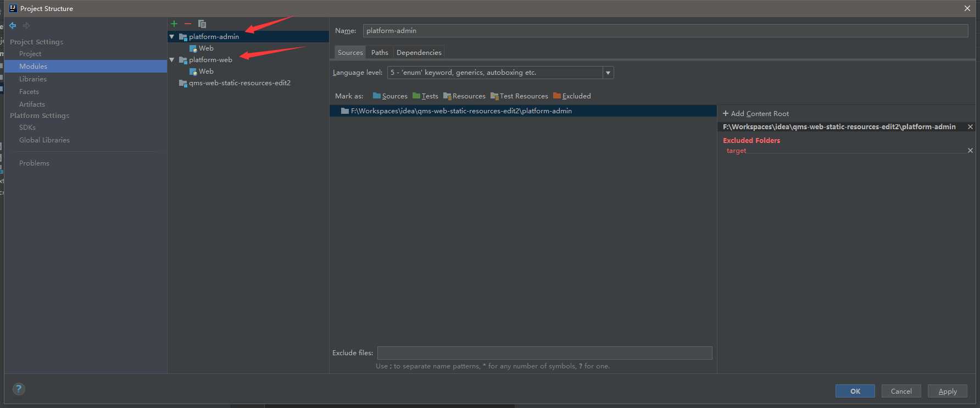Close the Project Structure dialog
Viewport: 980px width, 408px height.
pyautogui.click(x=967, y=8)
